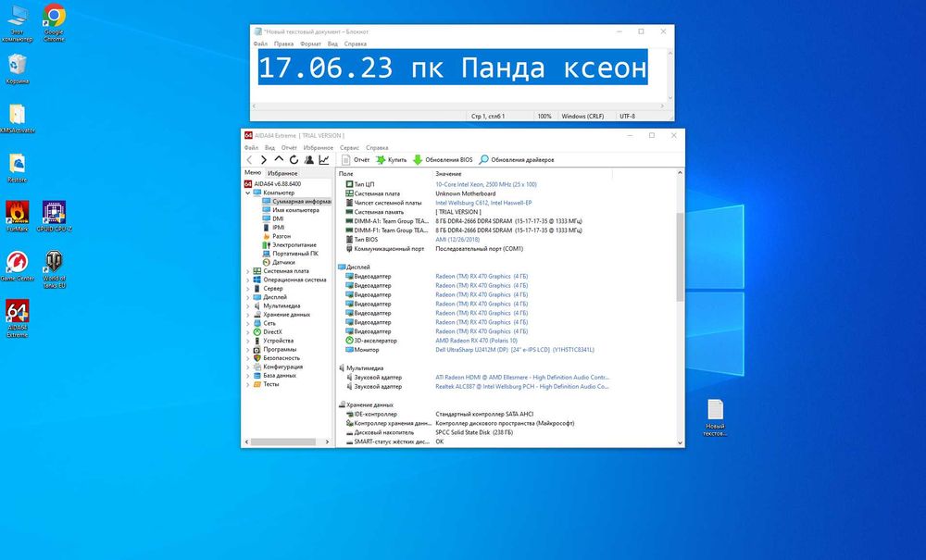This screenshot has height=560, width=926.
Task: Expand the Сеть tree node
Action: pos(248,323)
